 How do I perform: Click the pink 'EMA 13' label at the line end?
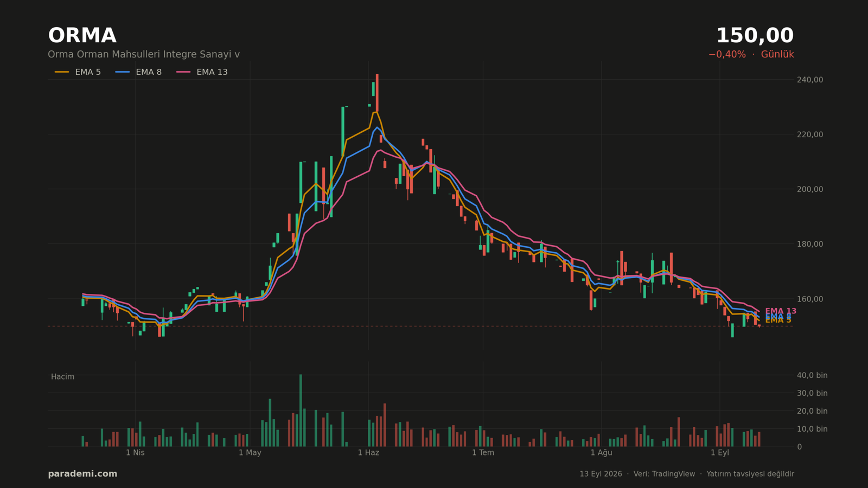pos(781,311)
